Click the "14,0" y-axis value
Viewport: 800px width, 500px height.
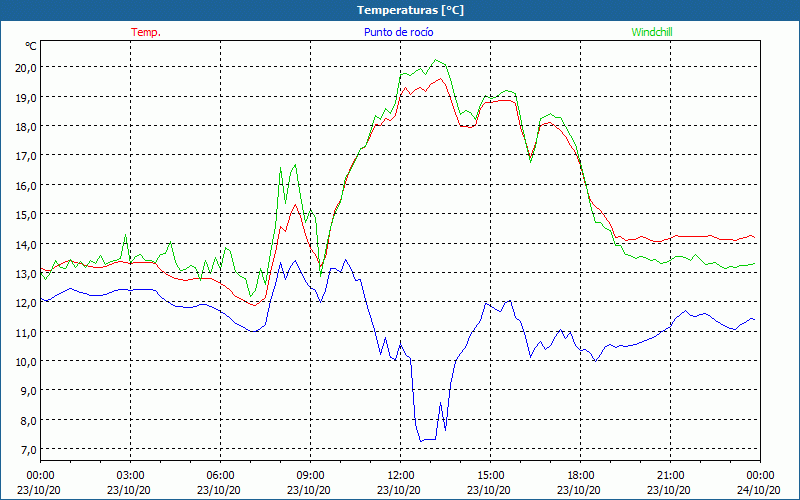coord(26,244)
